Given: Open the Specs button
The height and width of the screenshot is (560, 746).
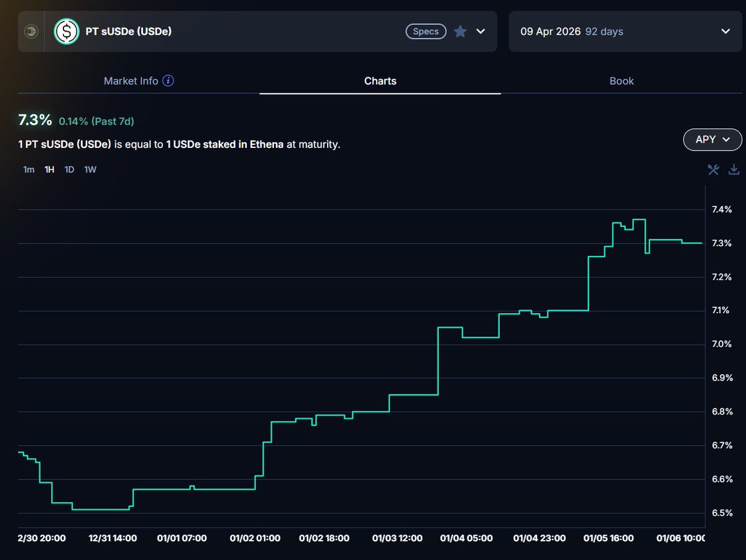Looking at the screenshot, I should 426,31.
